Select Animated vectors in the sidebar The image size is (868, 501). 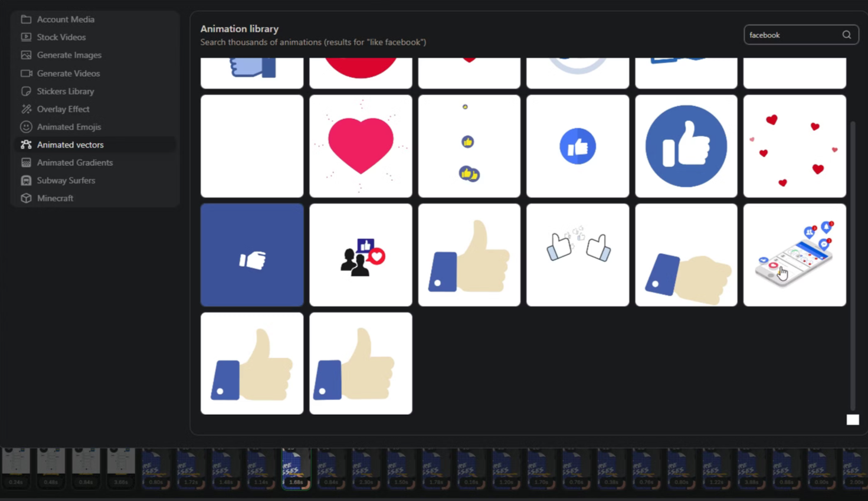tap(70, 145)
